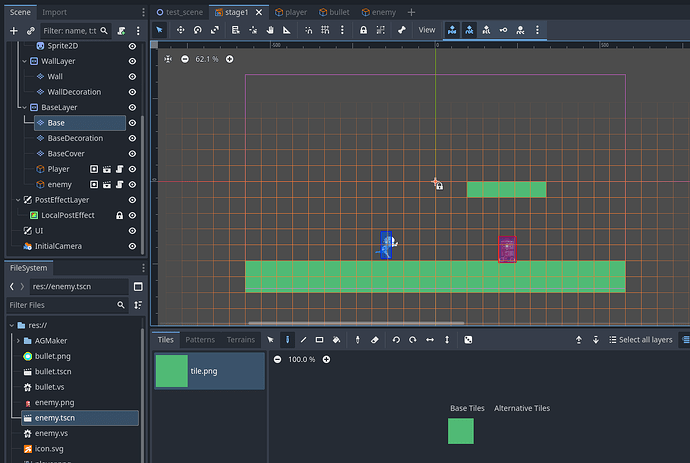Screen dimensions: 690x463
Task: Add a new child node with plus icon
Action: tap(13, 31)
